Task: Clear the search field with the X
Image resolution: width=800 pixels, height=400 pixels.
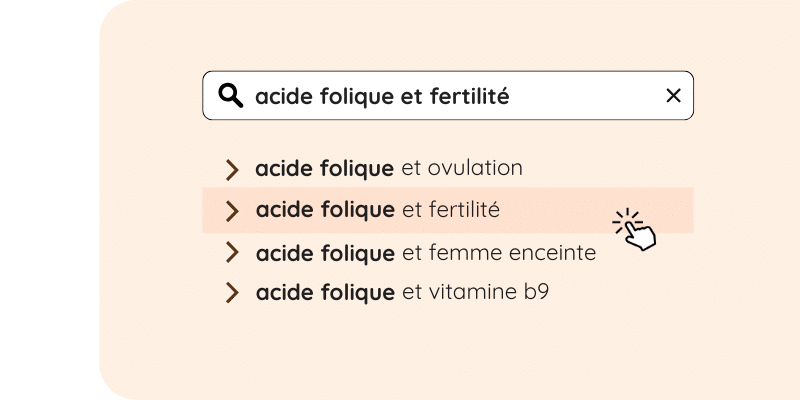Action: coord(673,96)
